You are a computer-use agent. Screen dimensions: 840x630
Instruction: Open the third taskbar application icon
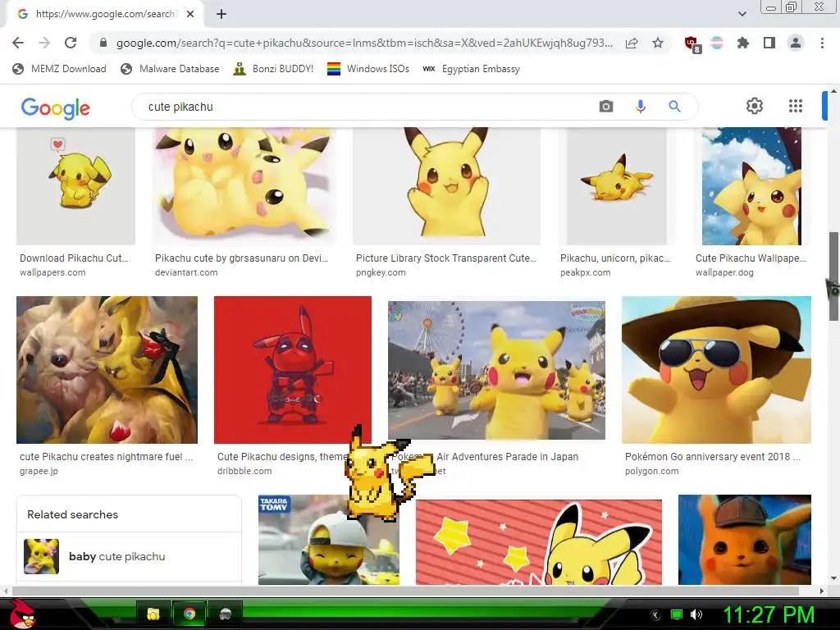pyautogui.click(x=225, y=614)
